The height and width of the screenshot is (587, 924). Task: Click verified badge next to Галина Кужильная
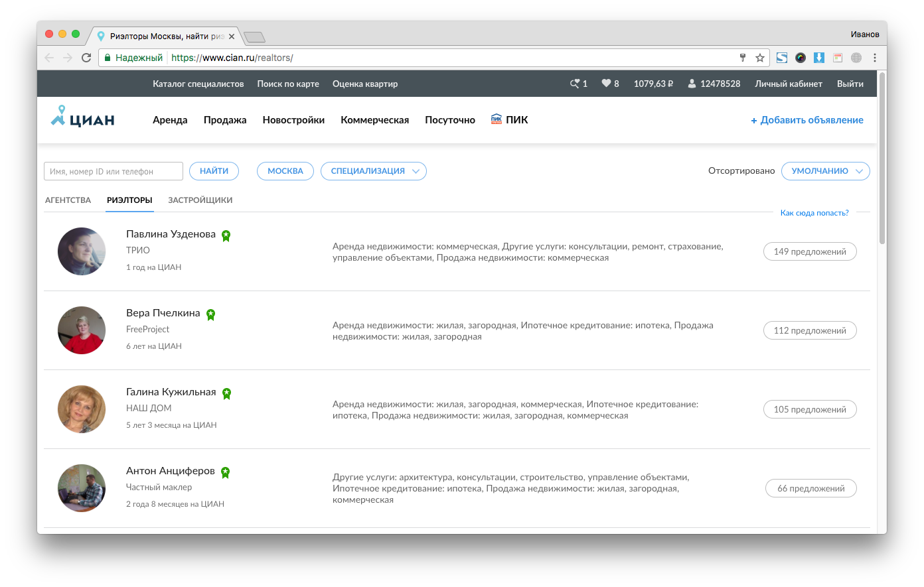227,393
